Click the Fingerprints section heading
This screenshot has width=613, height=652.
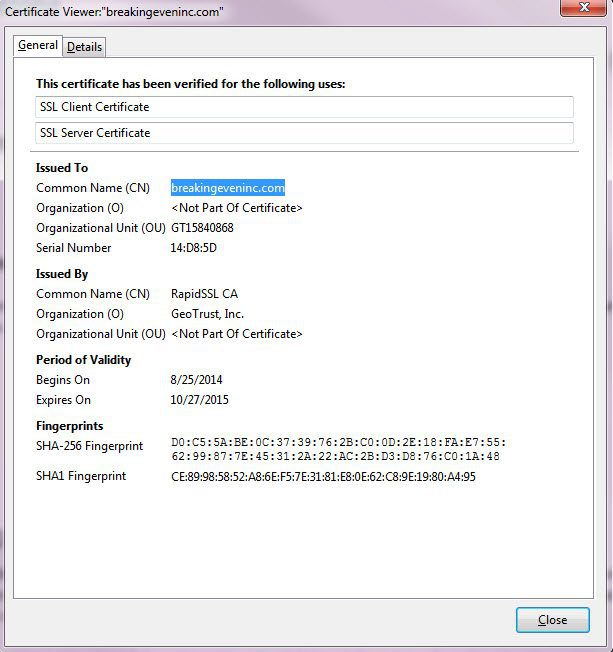tap(69, 426)
